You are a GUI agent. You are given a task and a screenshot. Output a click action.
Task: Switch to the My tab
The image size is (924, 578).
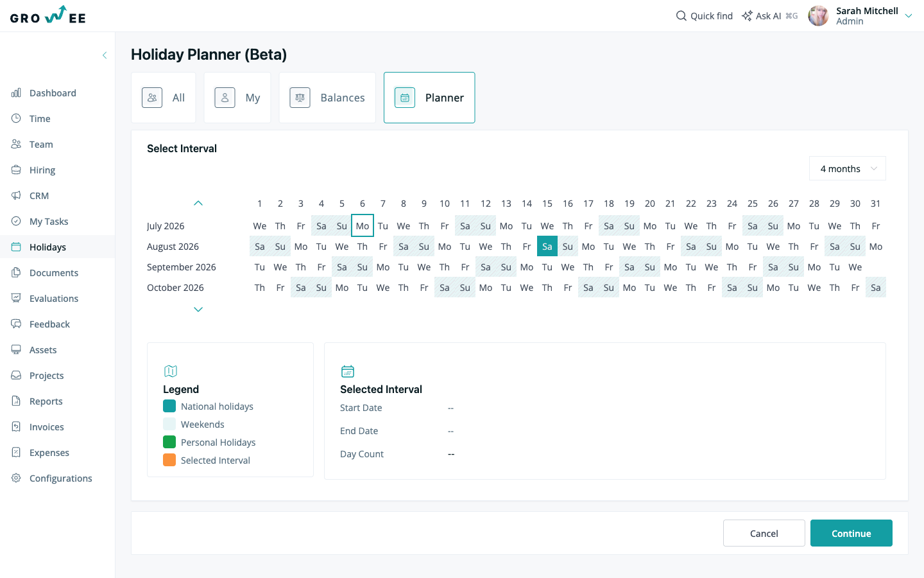pos(237,98)
